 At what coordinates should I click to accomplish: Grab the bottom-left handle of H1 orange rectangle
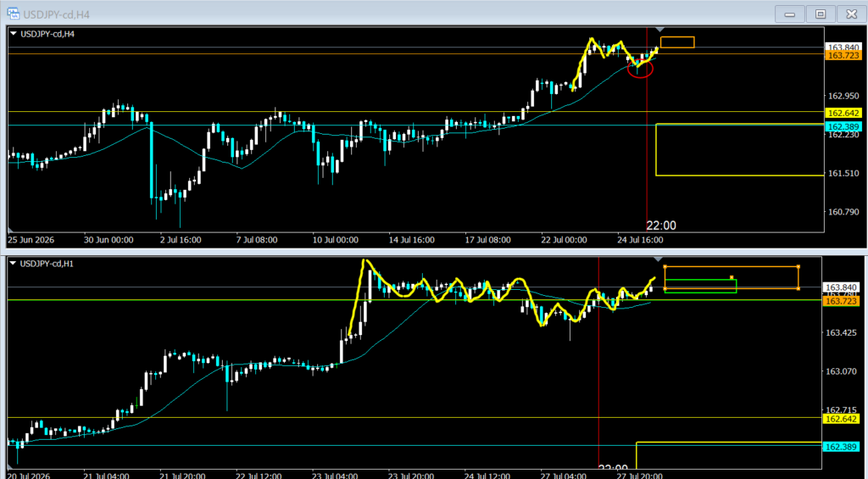pos(665,288)
